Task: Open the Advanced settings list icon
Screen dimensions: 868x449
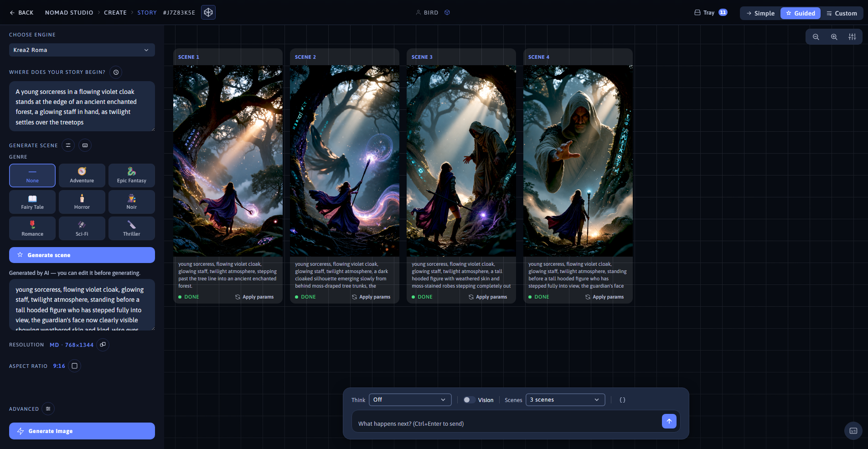Action: 48,409
